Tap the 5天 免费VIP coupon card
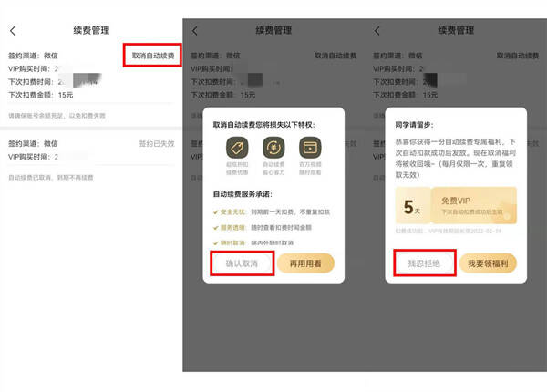 click(456, 205)
